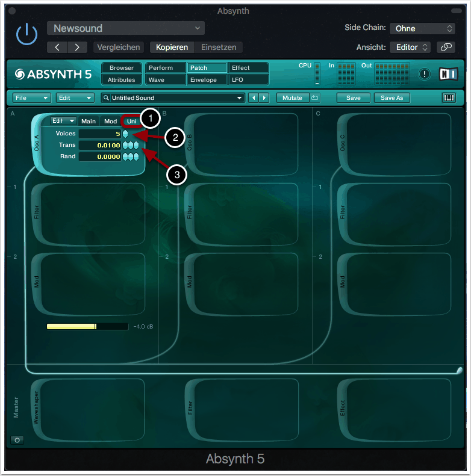Switch to the Patch page
The width and height of the screenshot is (471, 476).
click(x=207, y=67)
